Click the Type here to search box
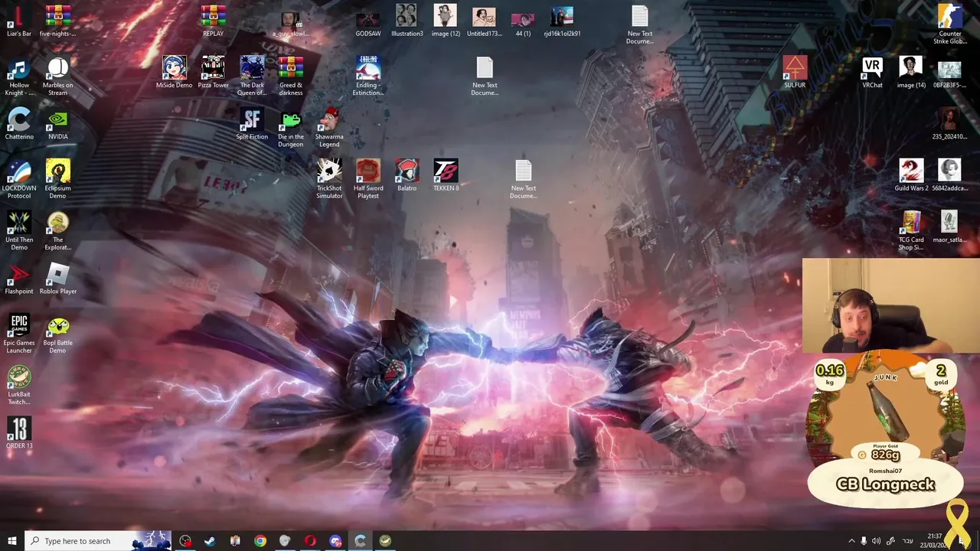This screenshot has height=551, width=980. pyautogui.click(x=97, y=540)
